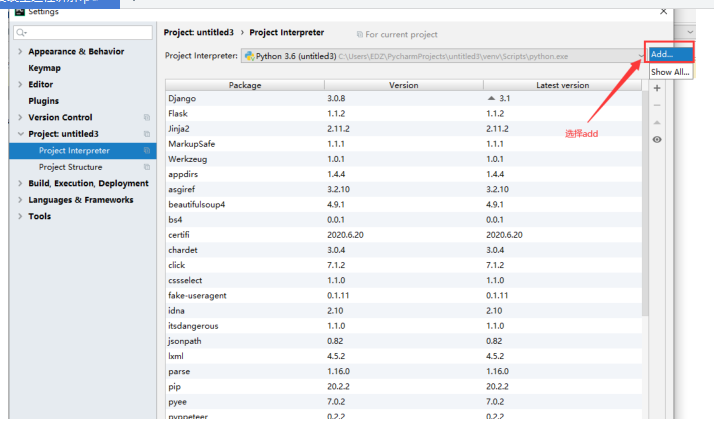714x440 pixels.
Task: Expand the Appearance & Behavior section
Action: [x=20, y=51]
